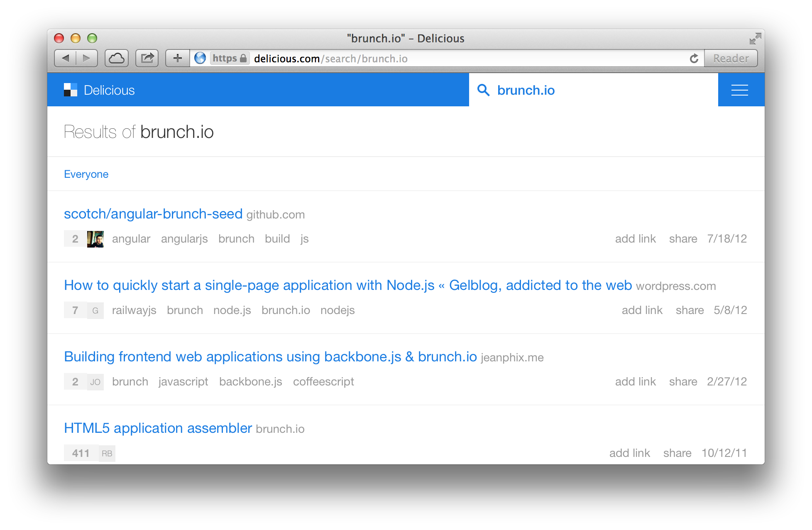Click the blue search magnifier icon
812x530 pixels.
[483, 90]
